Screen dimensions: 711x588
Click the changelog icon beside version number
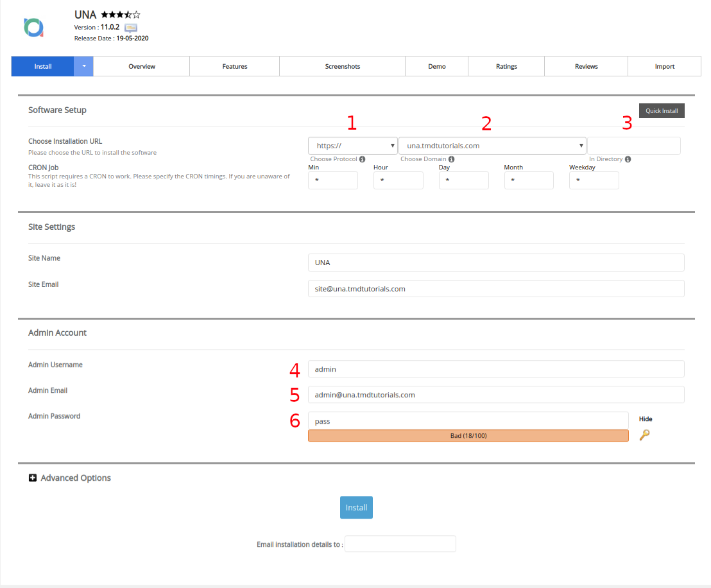click(x=131, y=28)
